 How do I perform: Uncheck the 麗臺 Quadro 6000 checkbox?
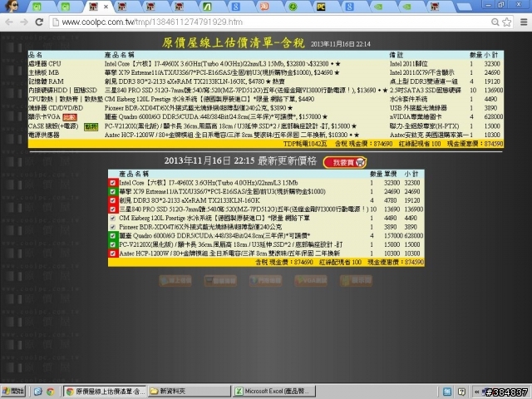pyautogui.click(x=113, y=236)
